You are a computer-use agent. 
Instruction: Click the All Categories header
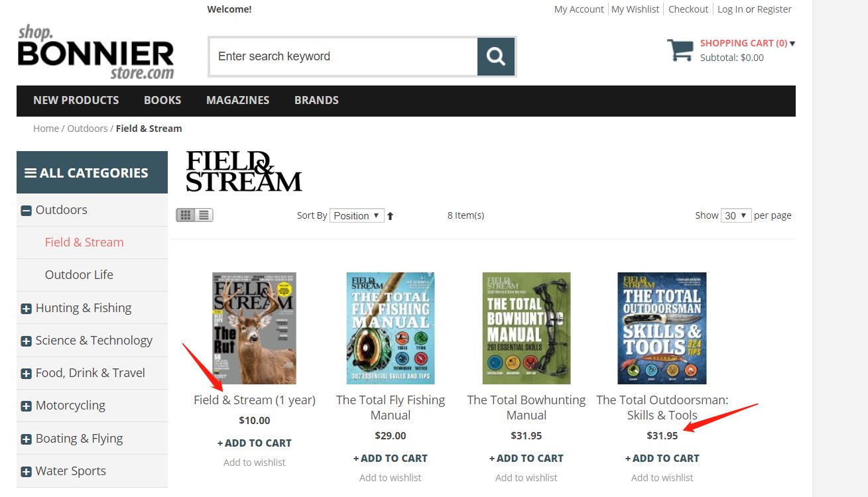coord(92,172)
